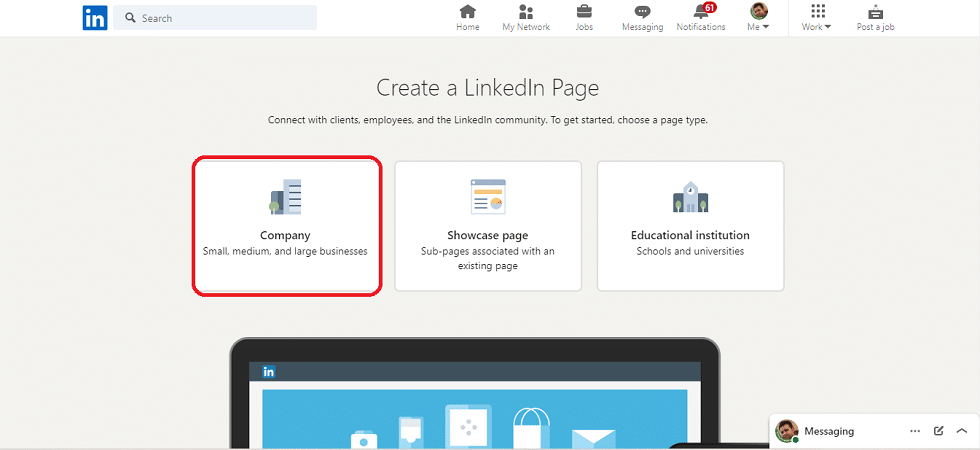
Task: Click the LinkedIn logo on the laptop illustration
Action: 269,372
